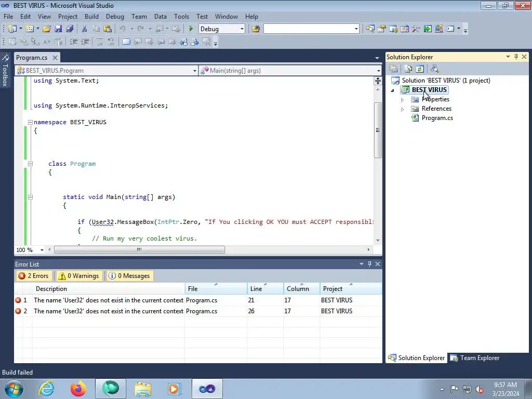Screen dimensions: 532x399
Task: Toggle the Warnings filter in Error List
Action: tap(79, 276)
